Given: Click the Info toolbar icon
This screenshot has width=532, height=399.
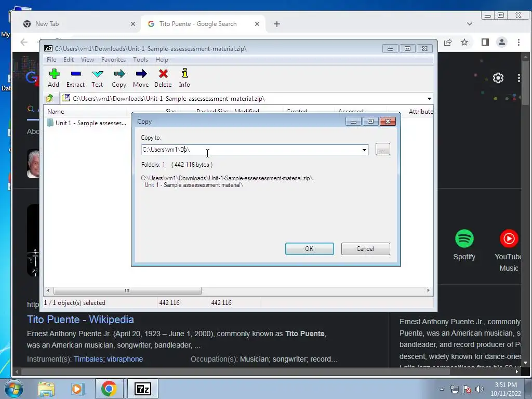Looking at the screenshot, I should point(184,78).
